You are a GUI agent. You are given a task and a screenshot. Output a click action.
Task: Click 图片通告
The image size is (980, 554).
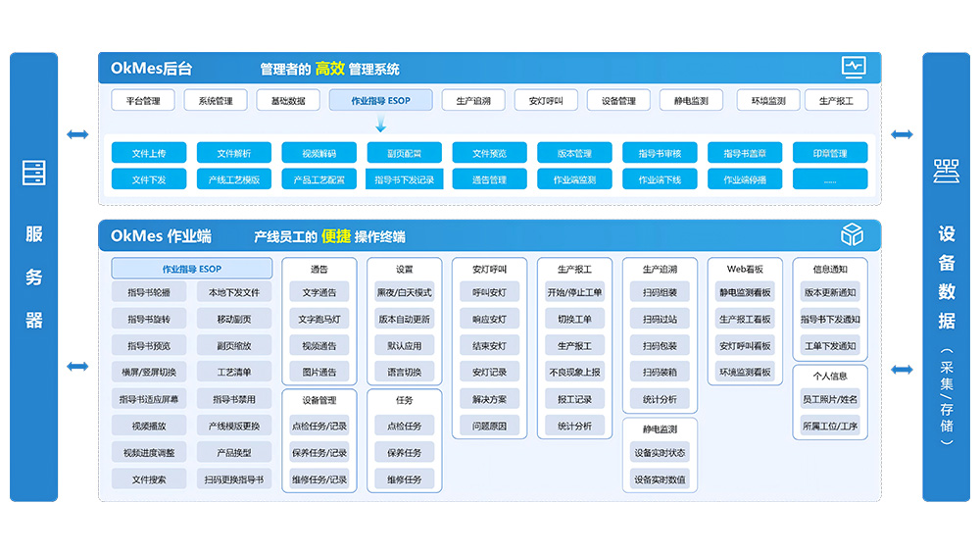pos(318,372)
